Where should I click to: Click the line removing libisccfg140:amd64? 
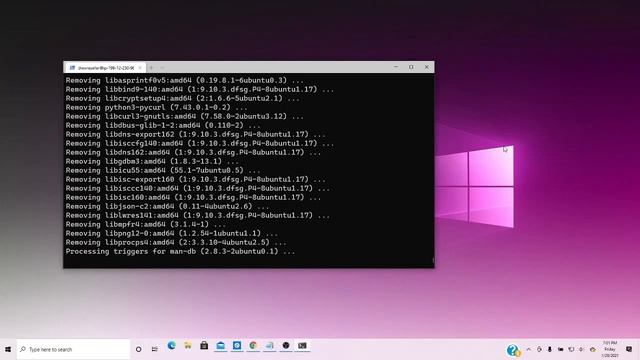click(x=200, y=143)
